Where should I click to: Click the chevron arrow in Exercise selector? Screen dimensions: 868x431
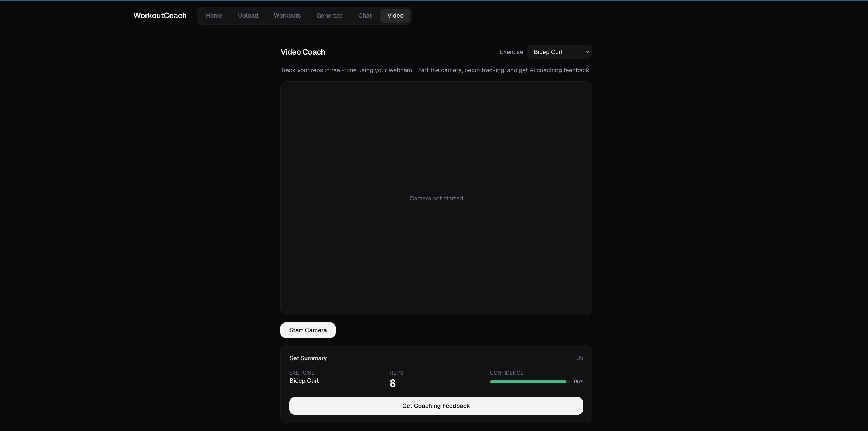pos(587,52)
